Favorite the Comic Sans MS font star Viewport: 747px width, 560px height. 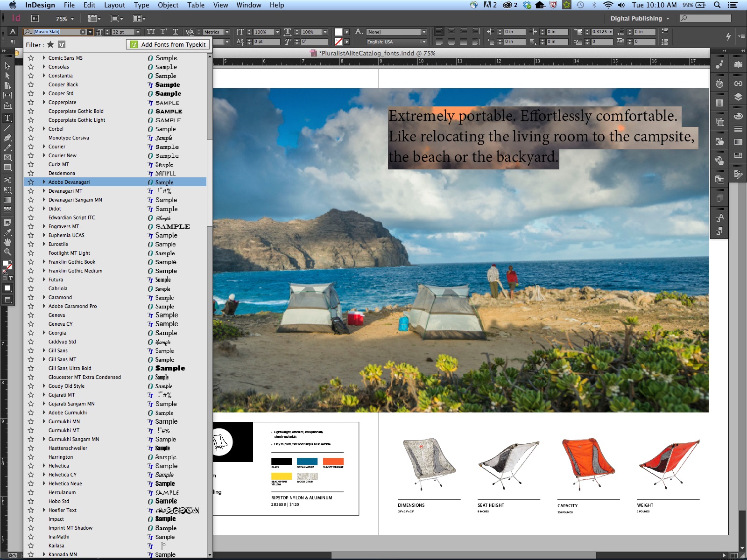31,58
